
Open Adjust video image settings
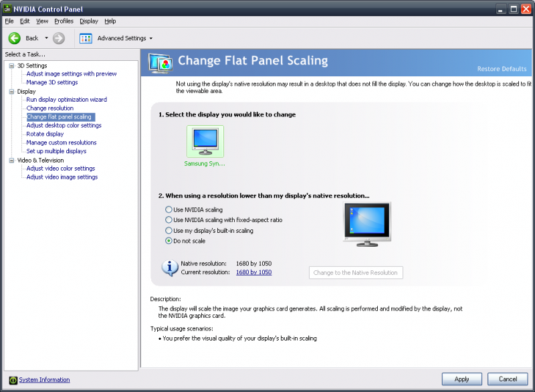click(x=62, y=177)
